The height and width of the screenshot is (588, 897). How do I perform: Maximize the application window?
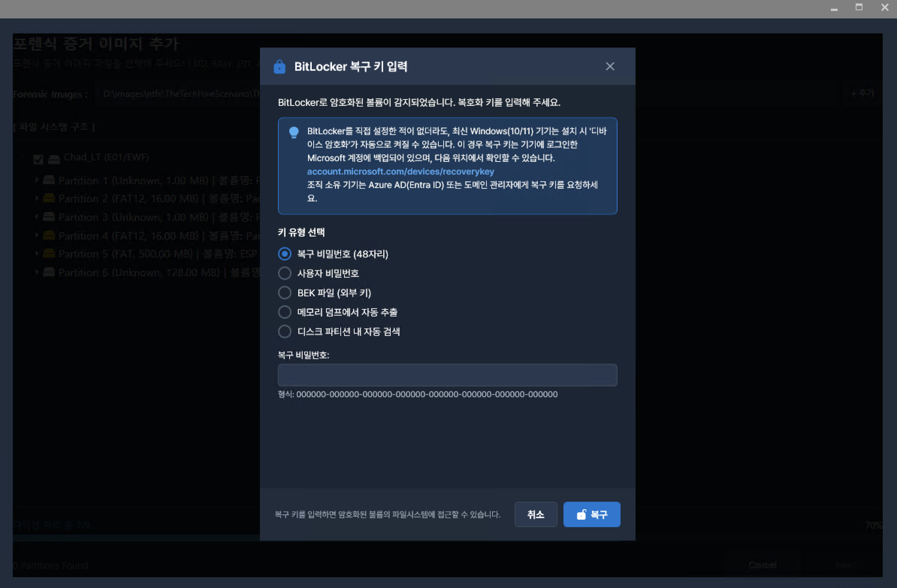[x=859, y=7]
